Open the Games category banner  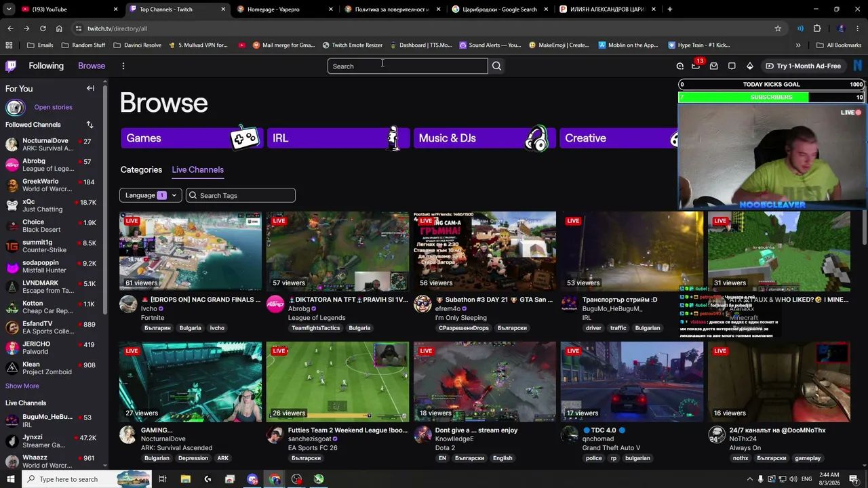point(192,138)
